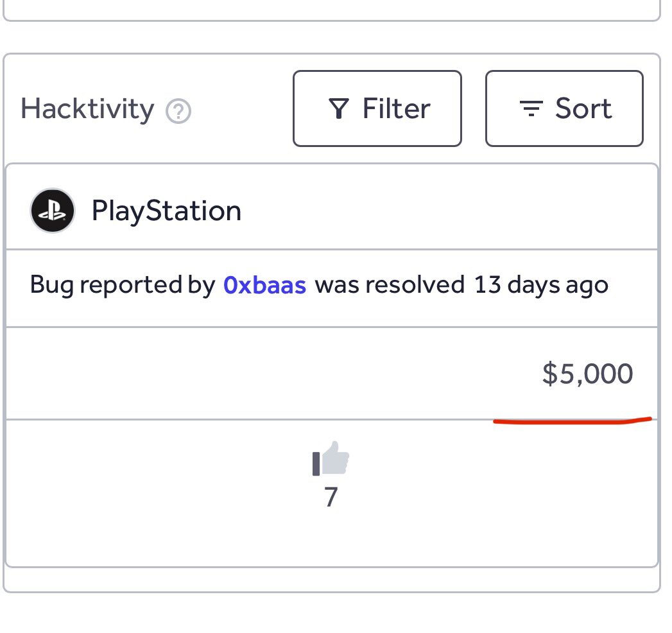Open the Filter options

(377, 108)
